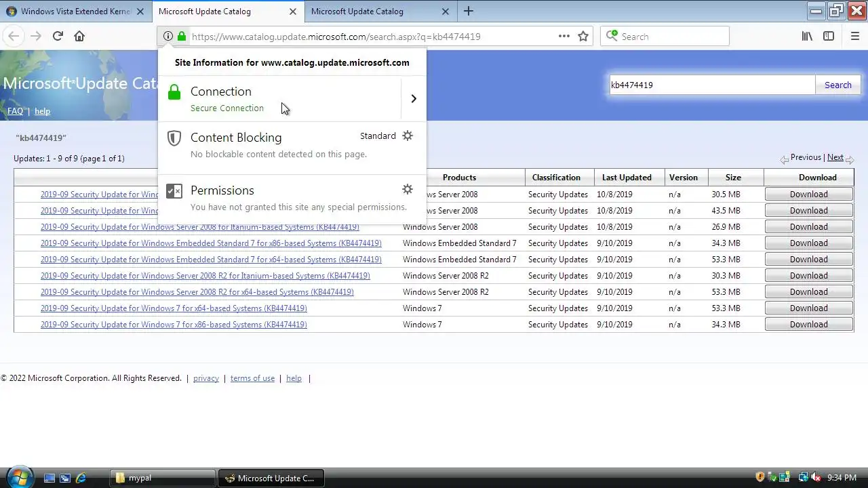Open Windows 7 x86 security update link
This screenshot has width=868, height=488.
pyautogui.click(x=174, y=325)
